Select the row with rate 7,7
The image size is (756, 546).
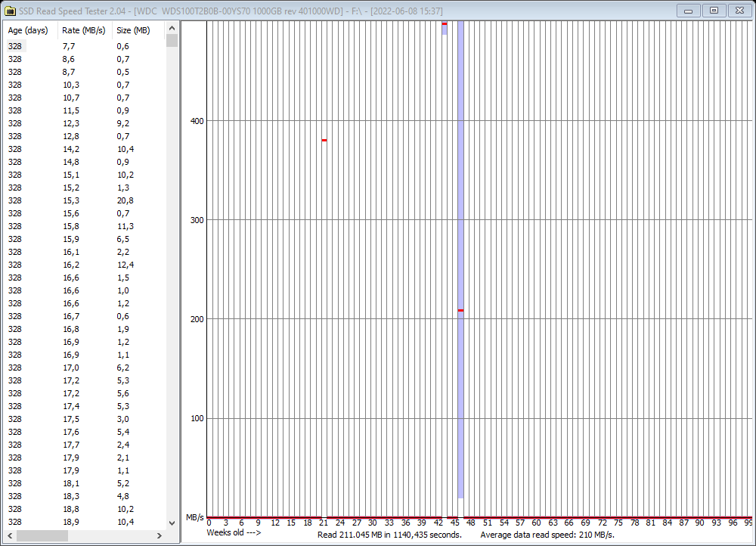(85, 46)
